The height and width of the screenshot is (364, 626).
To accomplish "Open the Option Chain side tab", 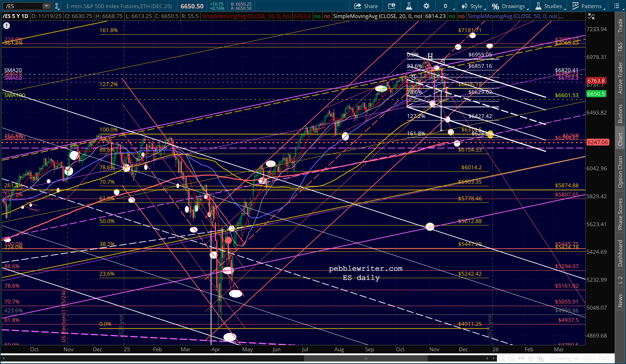I will click(x=620, y=172).
